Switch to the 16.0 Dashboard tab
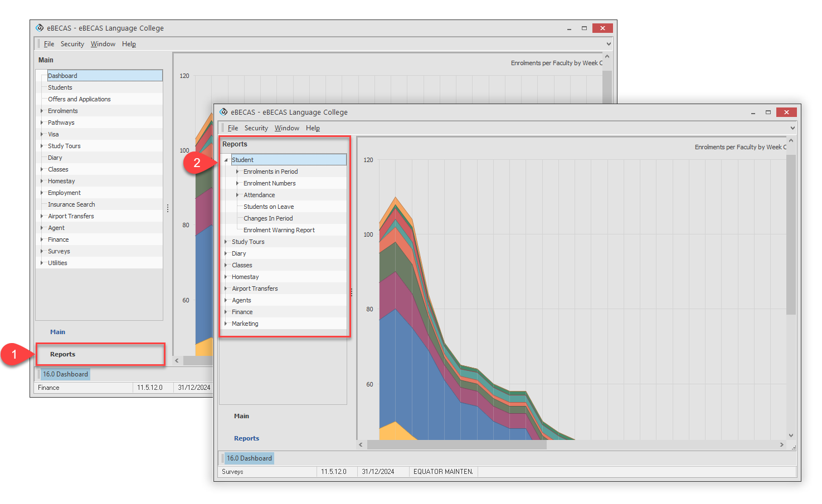 click(249, 458)
